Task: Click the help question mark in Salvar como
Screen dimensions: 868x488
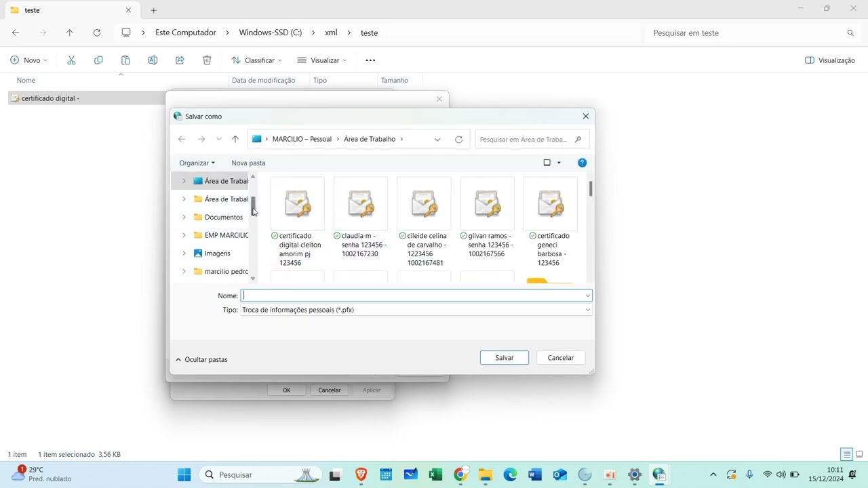Action: (582, 163)
